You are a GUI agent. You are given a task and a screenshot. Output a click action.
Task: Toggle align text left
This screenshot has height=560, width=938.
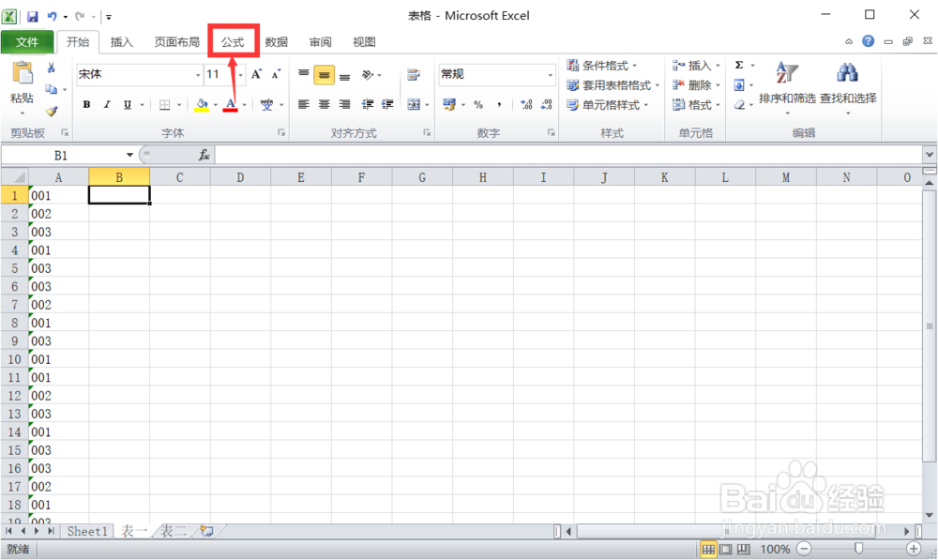(303, 105)
